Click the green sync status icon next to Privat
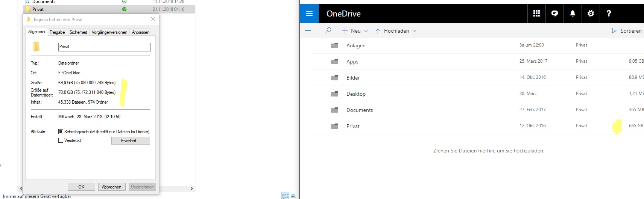Screen dimensions: 644x199 124,9
